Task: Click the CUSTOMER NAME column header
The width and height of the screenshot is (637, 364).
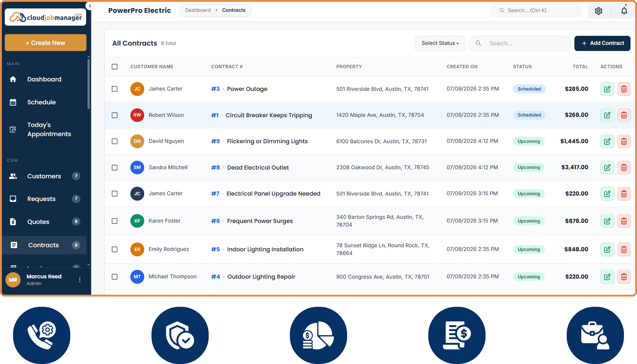Action: 152,67
